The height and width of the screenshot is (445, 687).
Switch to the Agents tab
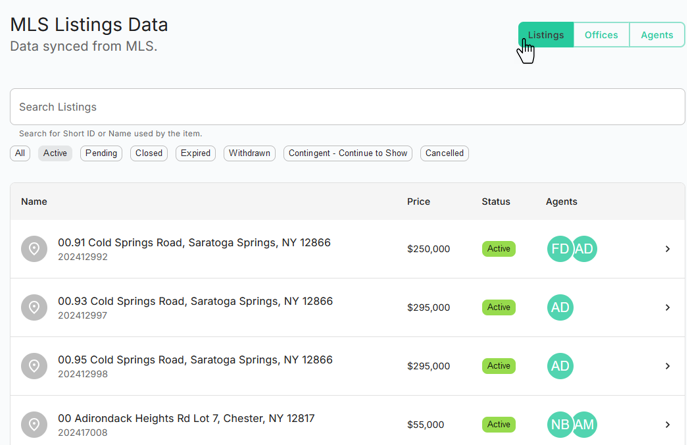[x=657, y=35]
